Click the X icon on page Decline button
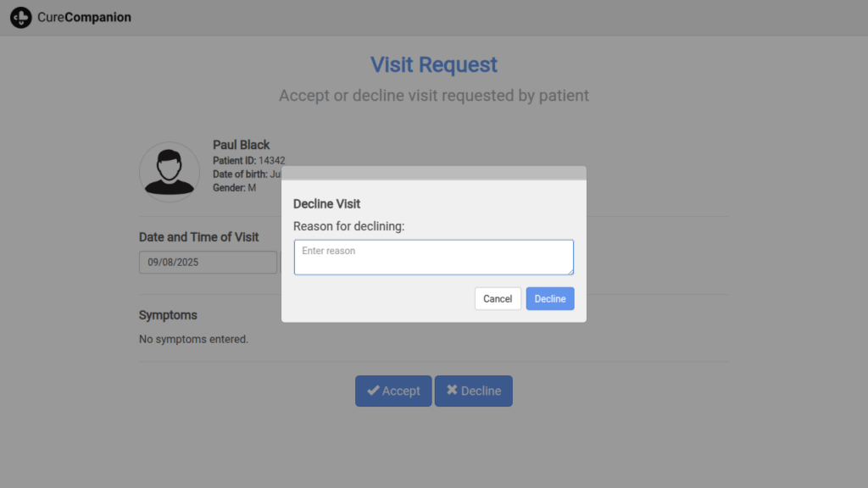868x488 pixels. (452, 391)
